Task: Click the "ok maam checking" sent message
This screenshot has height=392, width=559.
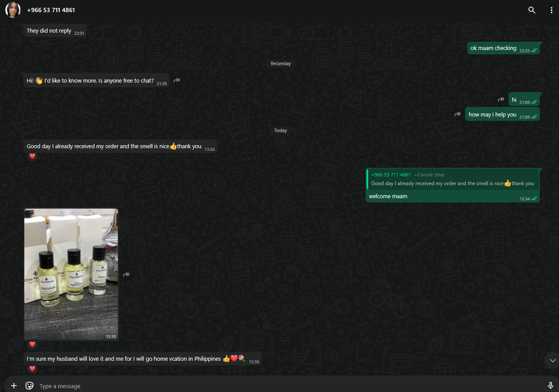Action: click(493, 48)
